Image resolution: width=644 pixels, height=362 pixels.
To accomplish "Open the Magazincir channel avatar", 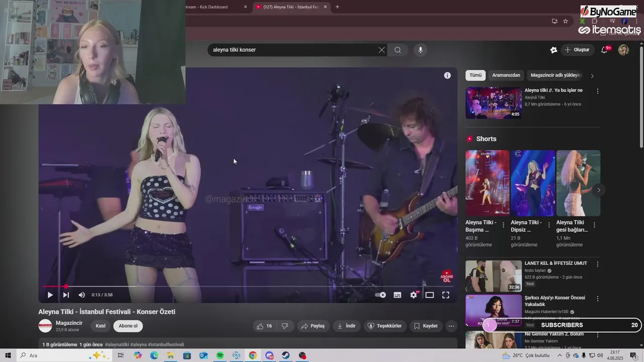I will tap(45, 326).
